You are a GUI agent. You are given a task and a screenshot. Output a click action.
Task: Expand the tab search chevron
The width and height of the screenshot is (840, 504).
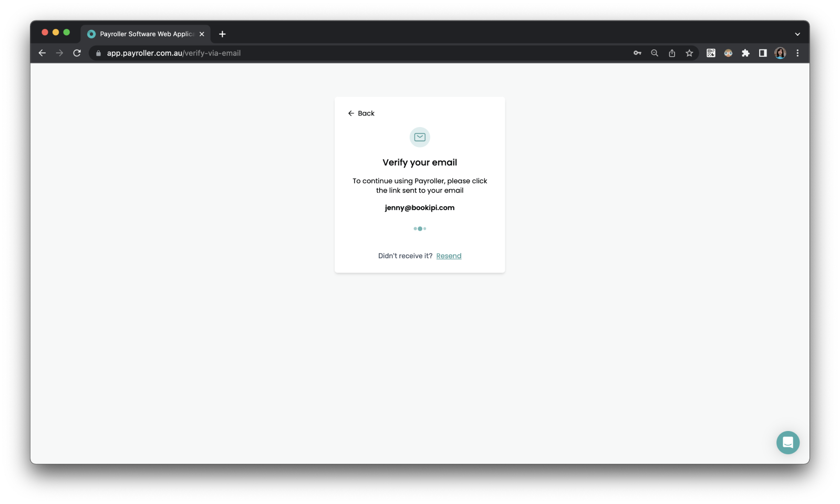[x=797, y=34]
